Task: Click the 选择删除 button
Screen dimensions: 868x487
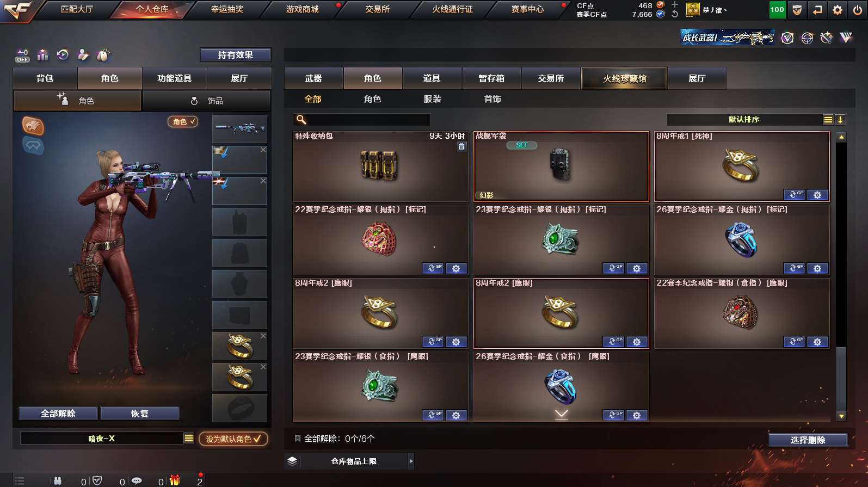Action: 808,440
